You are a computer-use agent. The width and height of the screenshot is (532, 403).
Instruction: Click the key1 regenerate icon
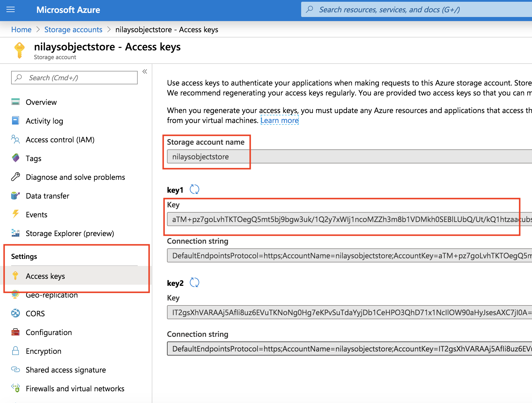coord(194,189)
